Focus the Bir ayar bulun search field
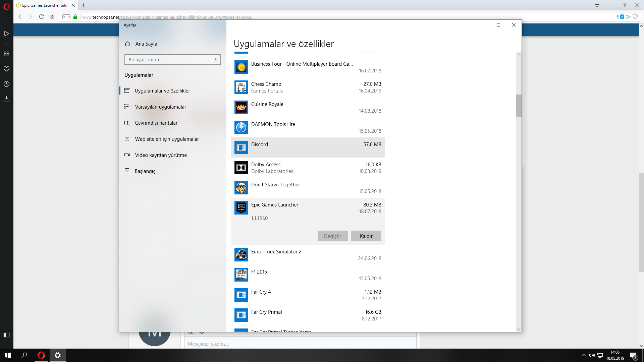 pos(169,60)
